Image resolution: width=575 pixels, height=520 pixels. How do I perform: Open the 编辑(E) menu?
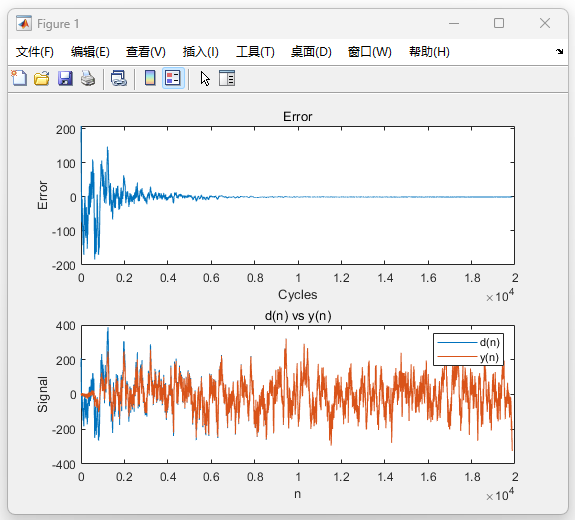coord(90,52)
